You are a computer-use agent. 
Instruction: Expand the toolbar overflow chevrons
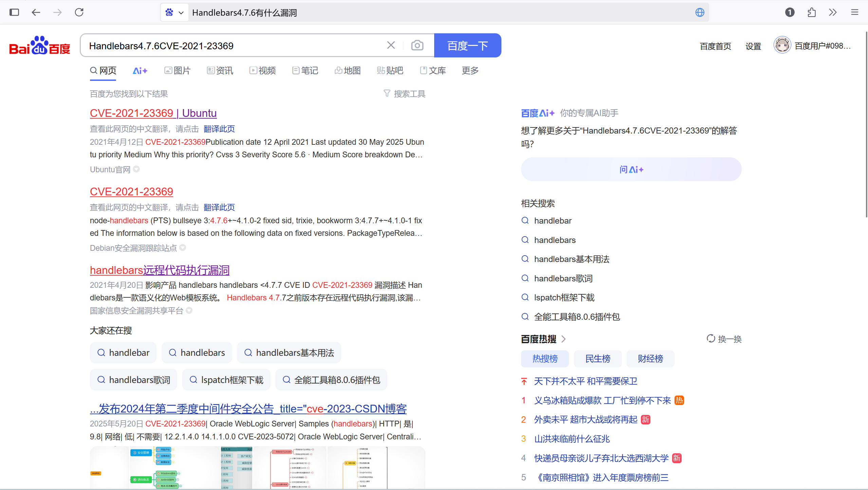point(833,13)
